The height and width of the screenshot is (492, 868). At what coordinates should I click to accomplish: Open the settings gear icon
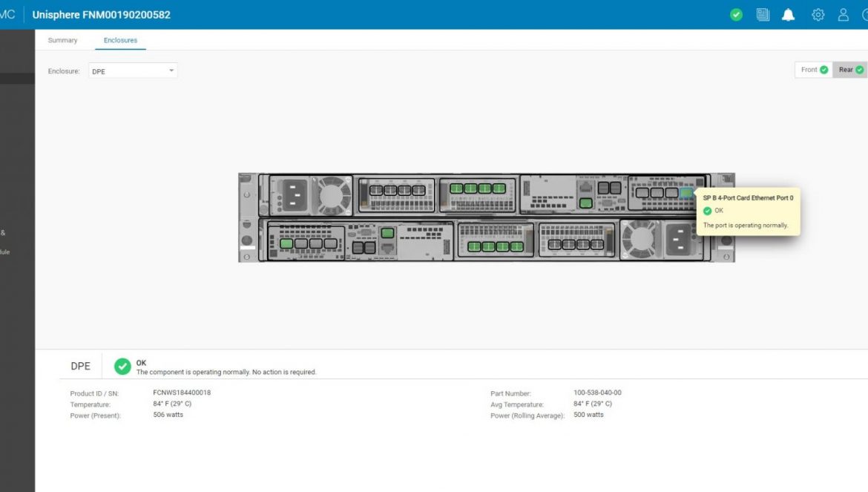click(818, 15)
